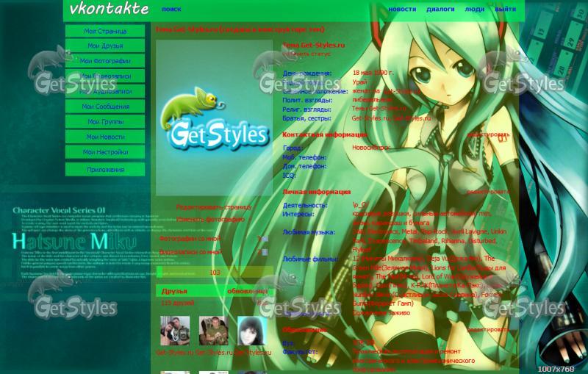Click the 'Изменить фотографию' link
This screenshot has width=588, height=374.
pyautogui.click(x=210, y=220)
